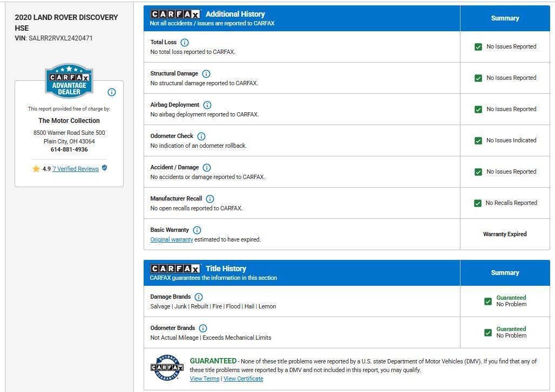The height and width of the screenshot is (392, 555).
Task: Click the Odometer Brands guaranteed checkmark
Action: click(x=488, y=333)
